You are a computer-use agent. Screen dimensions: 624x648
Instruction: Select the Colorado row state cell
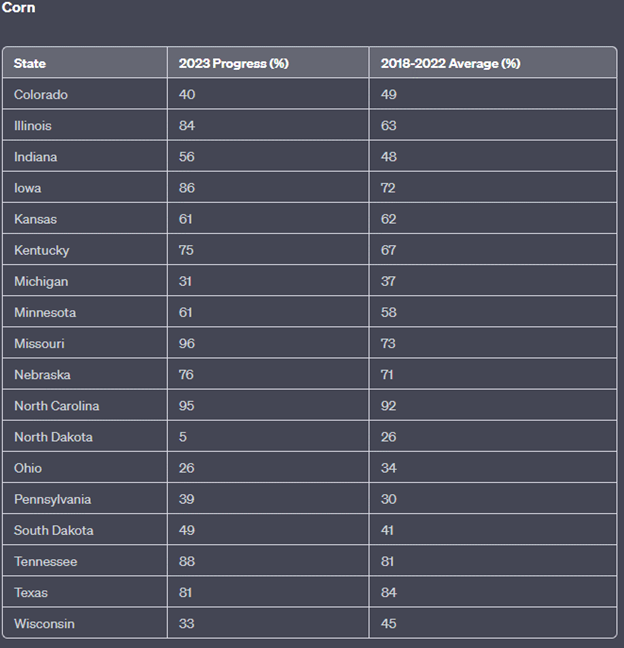coord(41,94)
